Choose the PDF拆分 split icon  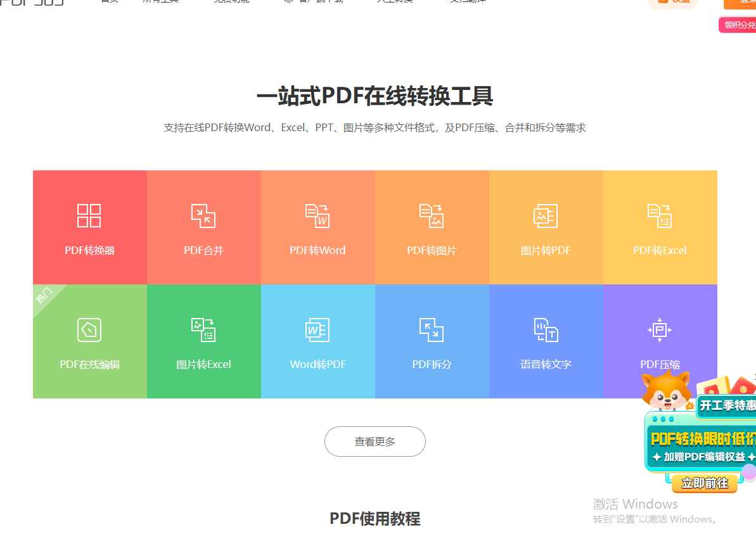coord(432,330)
